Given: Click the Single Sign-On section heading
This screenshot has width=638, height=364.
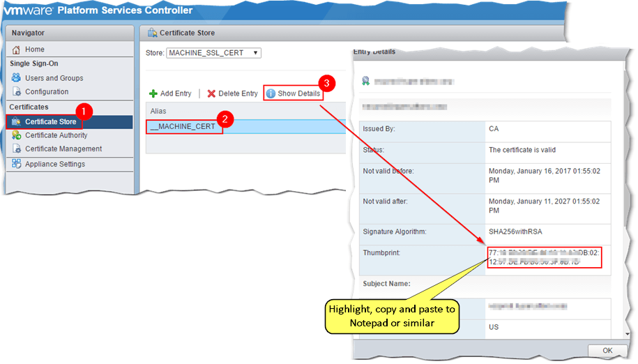Looking at the screenshot, I should pos(34,63).
